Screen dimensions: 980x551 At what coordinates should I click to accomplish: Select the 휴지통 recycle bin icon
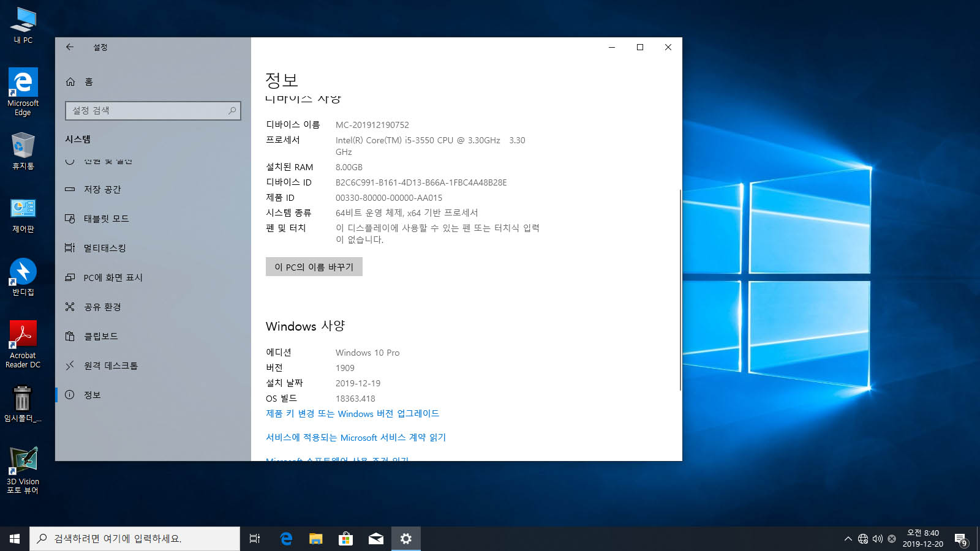pos(23,152)
